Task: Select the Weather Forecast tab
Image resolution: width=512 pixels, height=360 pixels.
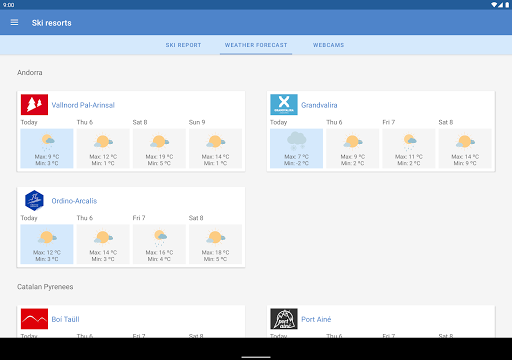Action: tap(256, 45)
